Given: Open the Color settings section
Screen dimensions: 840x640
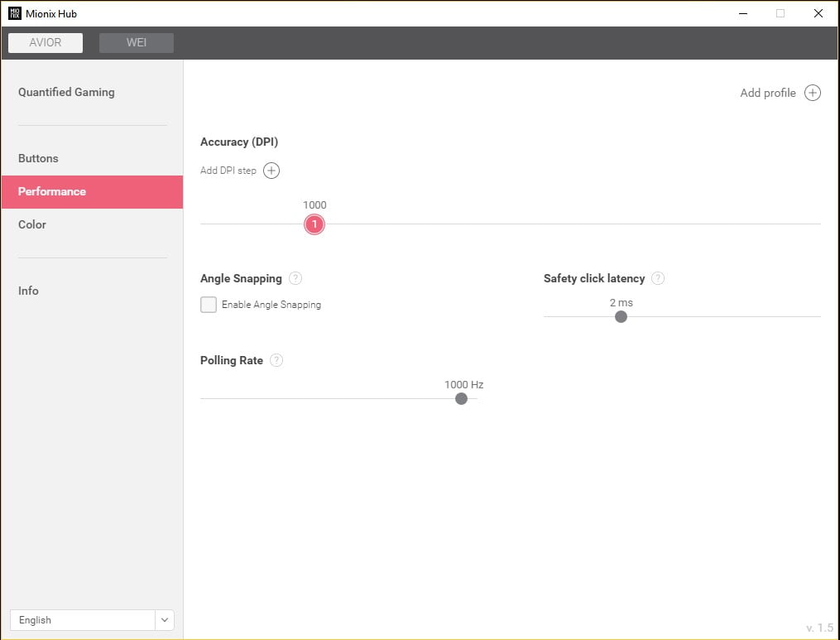Looking at the screenshot, I should click(x=32, y=224).
